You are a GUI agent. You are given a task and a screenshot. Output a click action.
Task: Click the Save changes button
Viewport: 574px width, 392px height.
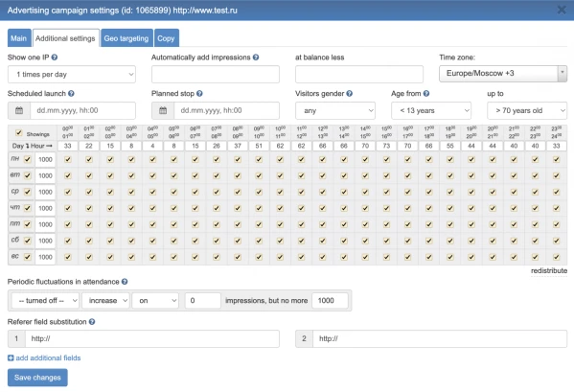point(37,378)
